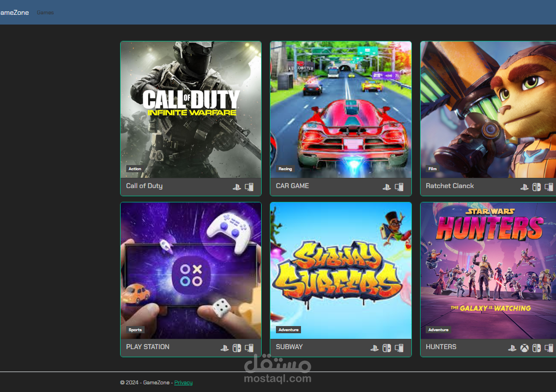This screenshot has height=392, width=556.
Task: Select the 'PLAY STATION' title text
Action: pyautogui.click(x=148, y=347)
